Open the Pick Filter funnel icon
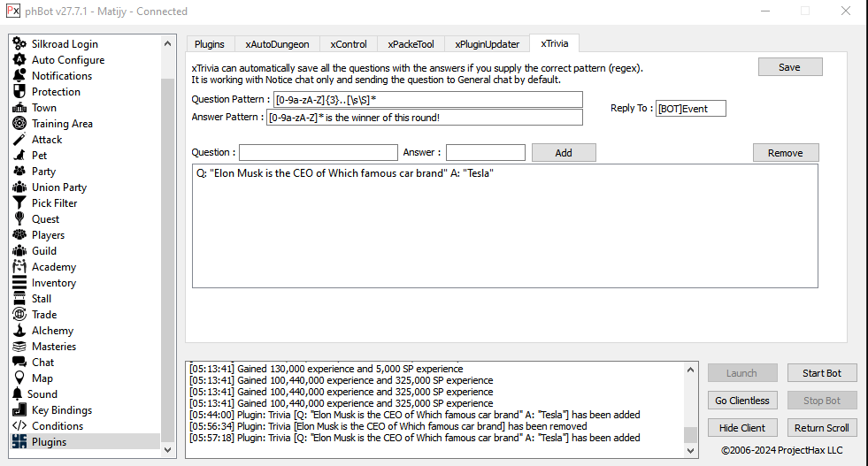The height and width of the screenshot is (466, 868). (19, 203)
